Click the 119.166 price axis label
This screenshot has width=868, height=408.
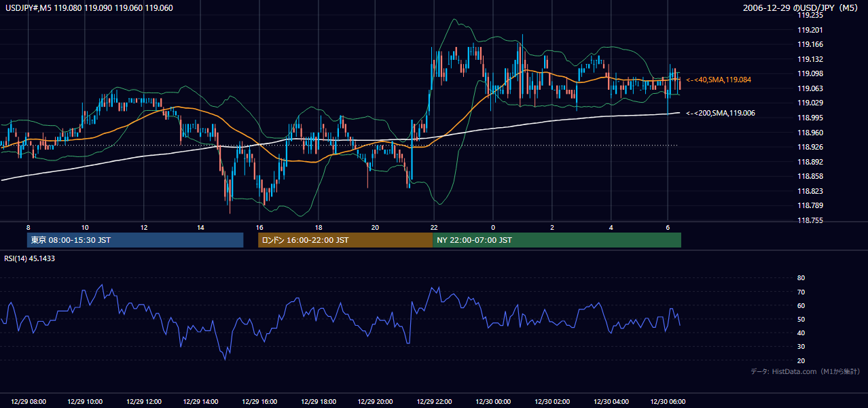[810, 44]
